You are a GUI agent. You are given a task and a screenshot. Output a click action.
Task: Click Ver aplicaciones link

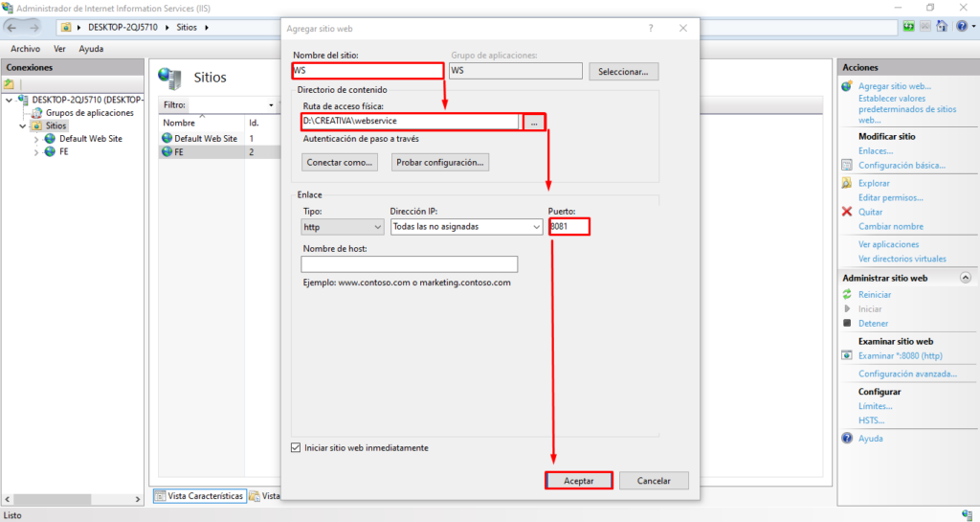pos(889,244)
